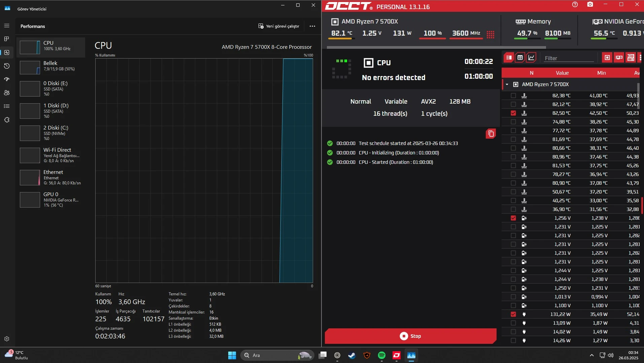Open Spotify from the taskbar
The image size is (644, 363).
(x=381, y=355)
